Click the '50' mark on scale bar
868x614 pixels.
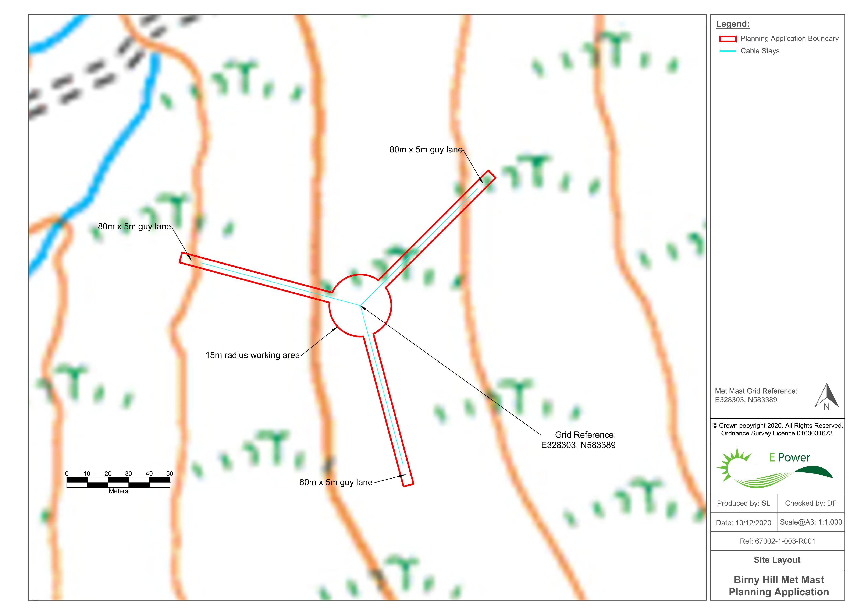(170, 474)
